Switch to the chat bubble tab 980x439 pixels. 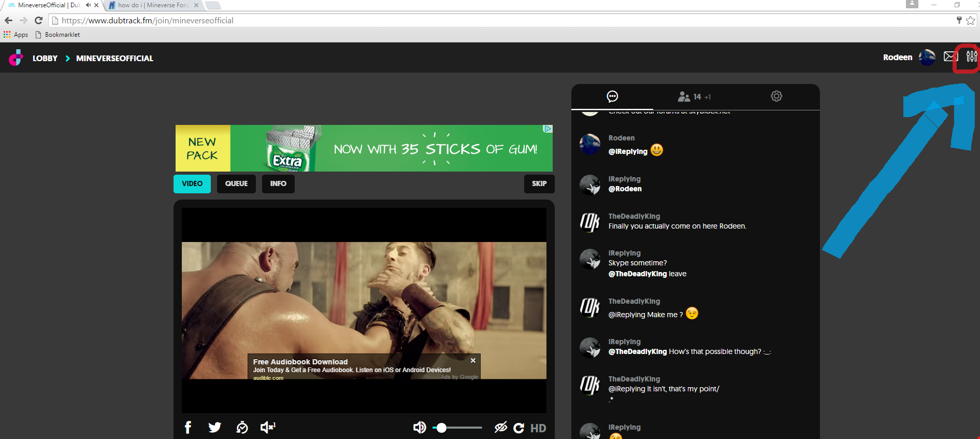coord(612,96)
